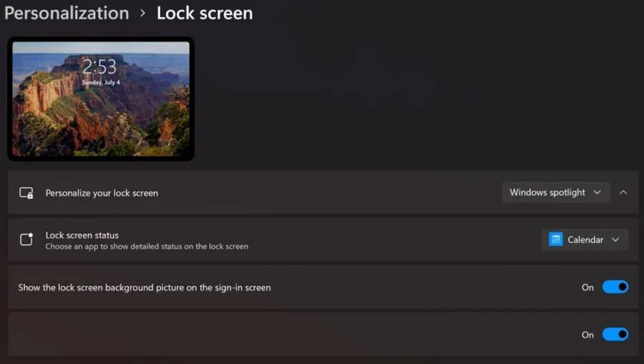Go back to Personalization in breadcrumb
Viewport: 644px width, 364px height.
click(x=67, y=13)
